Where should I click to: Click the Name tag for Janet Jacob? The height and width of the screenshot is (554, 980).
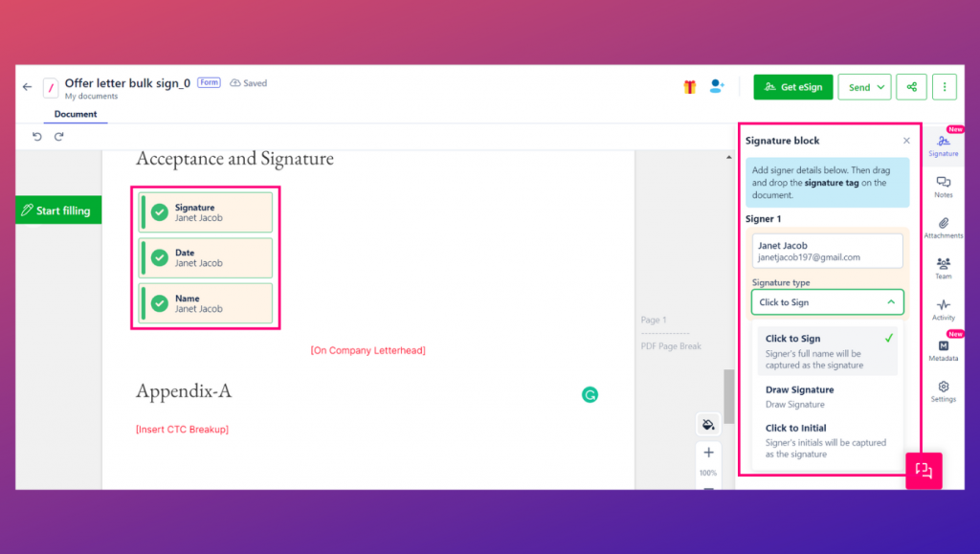point(206,303)
